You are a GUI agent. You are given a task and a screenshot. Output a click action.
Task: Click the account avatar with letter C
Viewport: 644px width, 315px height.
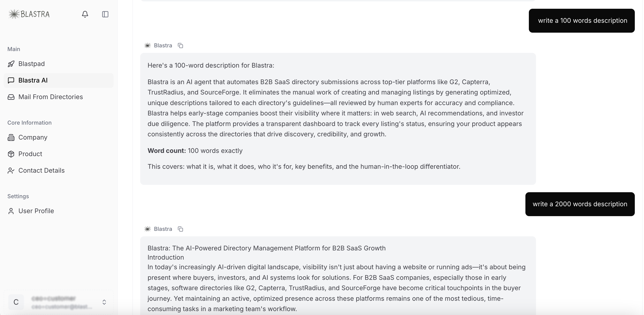[16, 302]
